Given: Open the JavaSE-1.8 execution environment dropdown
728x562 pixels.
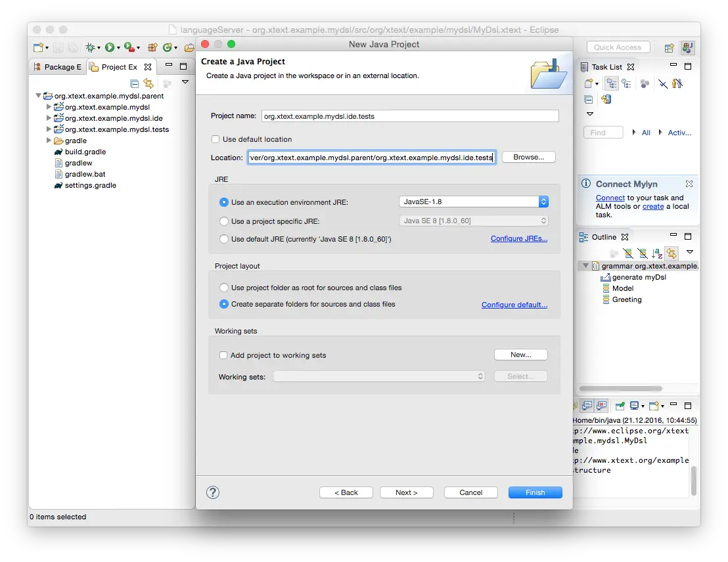Looking at the screenshot, I should 474,202.
